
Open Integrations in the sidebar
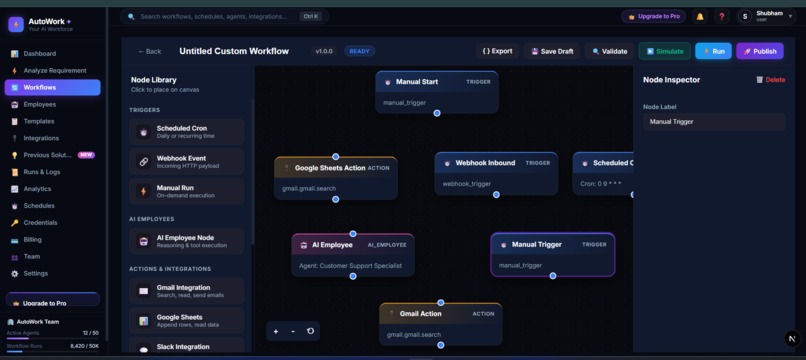pos(52,138)
